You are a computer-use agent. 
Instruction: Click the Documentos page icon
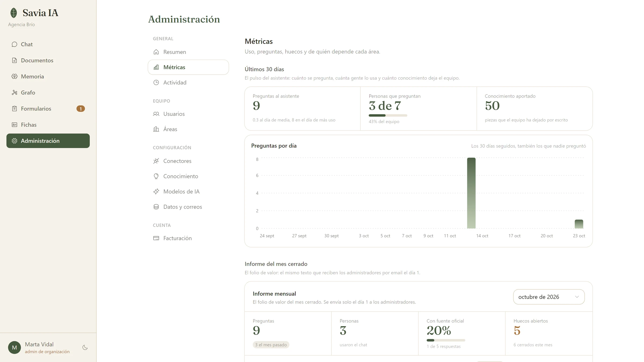pos(14,60)
